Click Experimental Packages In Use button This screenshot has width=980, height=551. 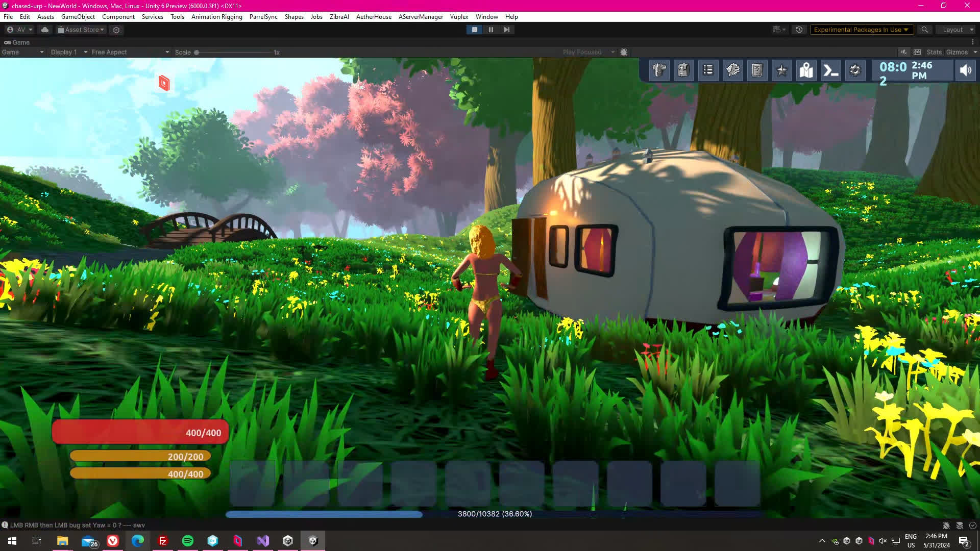tap(861, 30)
